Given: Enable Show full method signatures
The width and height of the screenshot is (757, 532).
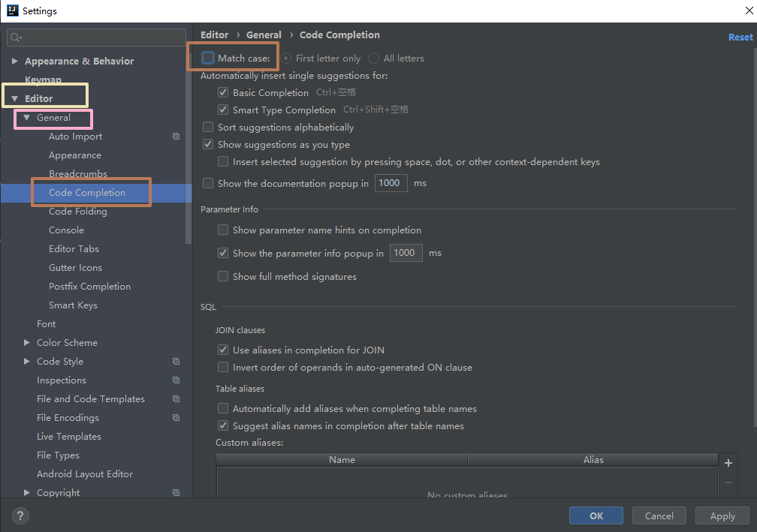Looking at the screenshot, I should (222, 276).
